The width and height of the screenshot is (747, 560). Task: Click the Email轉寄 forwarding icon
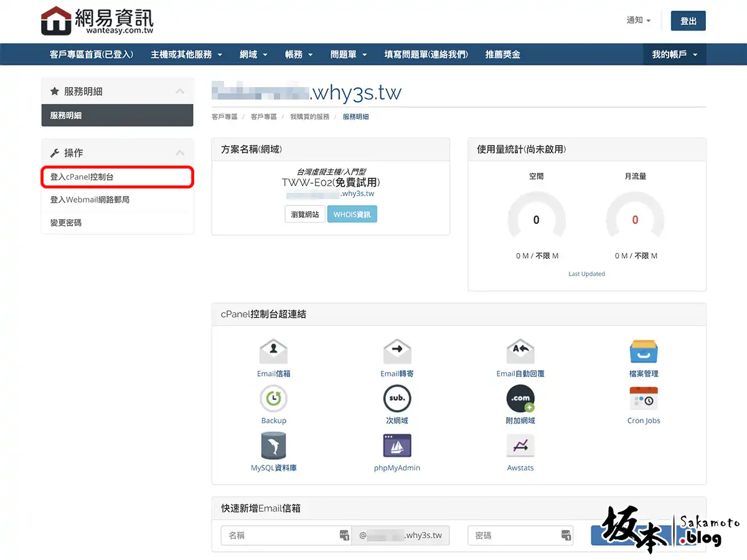397,352
